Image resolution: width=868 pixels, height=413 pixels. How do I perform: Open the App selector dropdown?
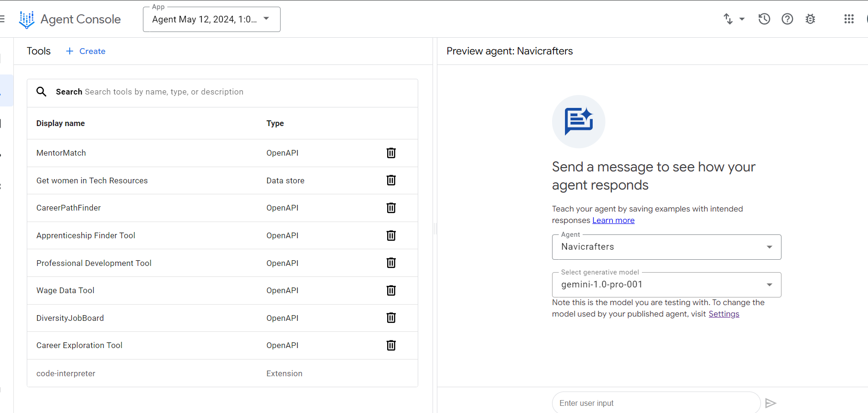tap(212, 20)
